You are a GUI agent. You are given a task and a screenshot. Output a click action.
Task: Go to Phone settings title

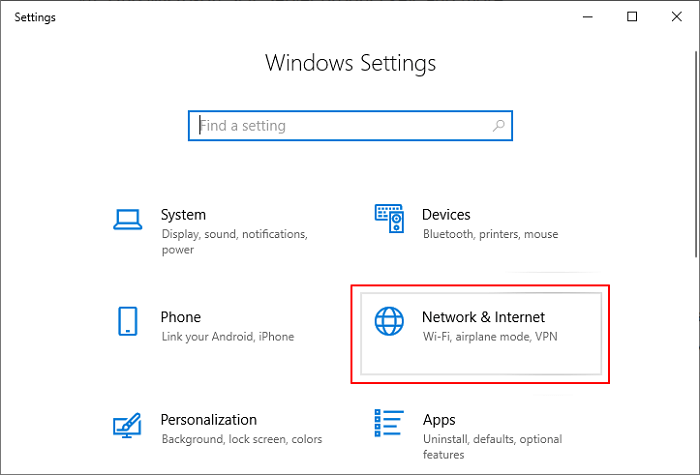coord(180,317)
